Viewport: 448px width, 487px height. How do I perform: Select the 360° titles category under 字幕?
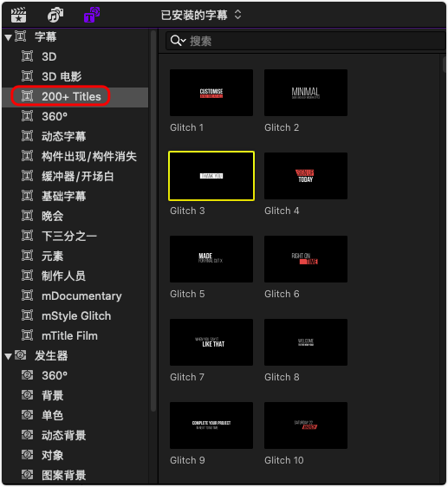[x=75, y=116]
